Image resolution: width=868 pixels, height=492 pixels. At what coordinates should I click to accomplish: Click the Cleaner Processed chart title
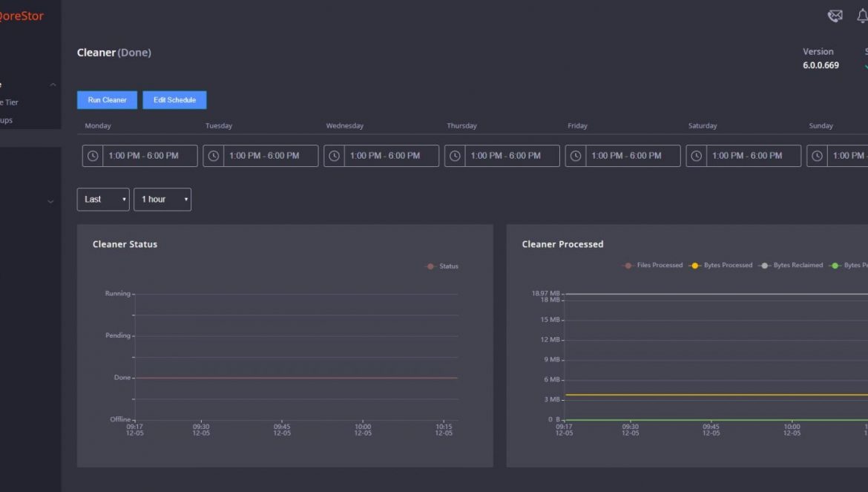point(562,244)
